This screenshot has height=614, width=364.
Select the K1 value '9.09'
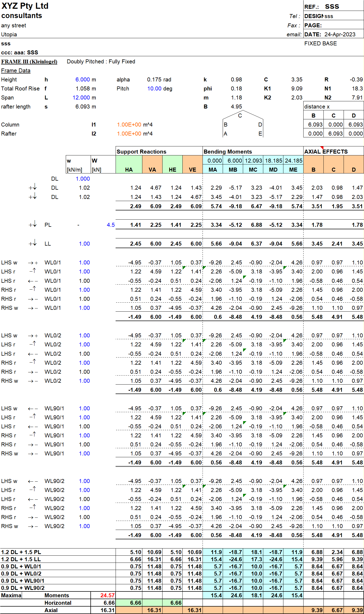point(297,89)
